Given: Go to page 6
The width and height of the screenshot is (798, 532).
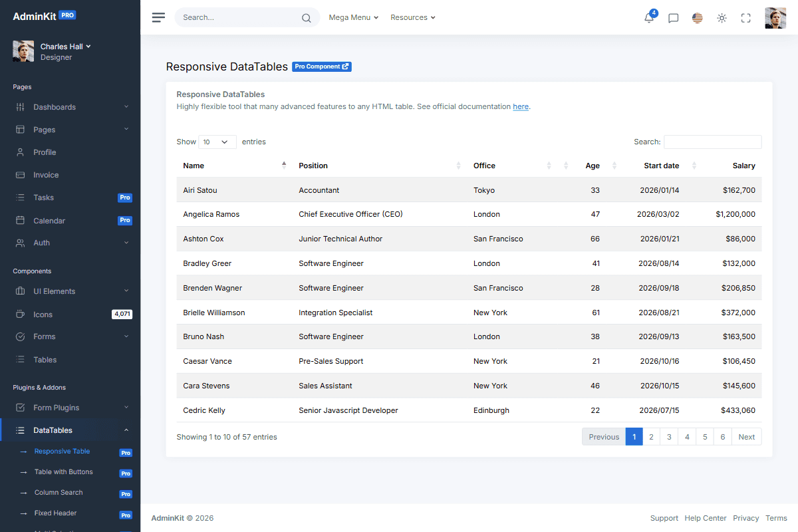Looking at the screenshot, I should pos(723,437).
